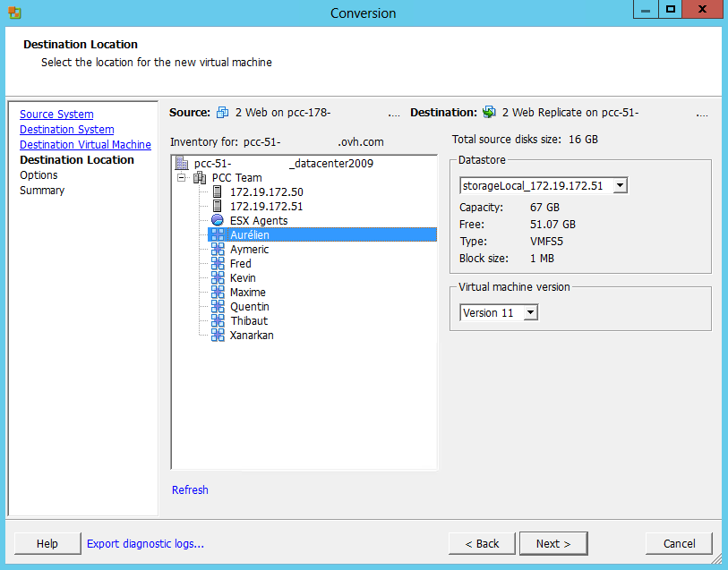Click the Xanarkan resource pool icon
The height and width of the screenshot is (570, 728).
(x=218, y=336)
